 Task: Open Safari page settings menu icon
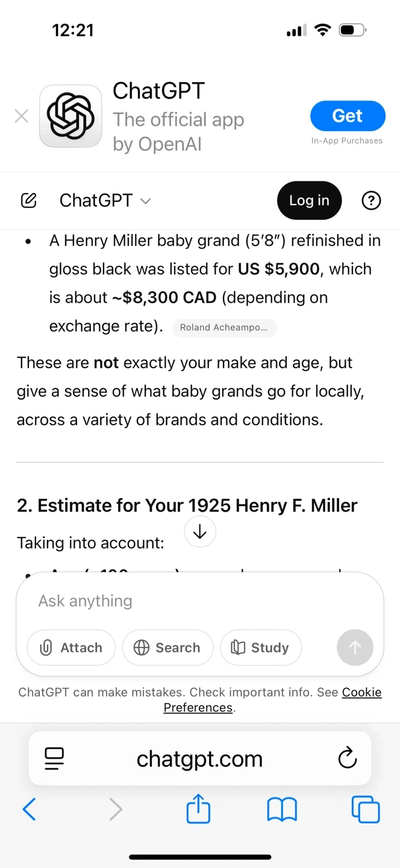54,758
